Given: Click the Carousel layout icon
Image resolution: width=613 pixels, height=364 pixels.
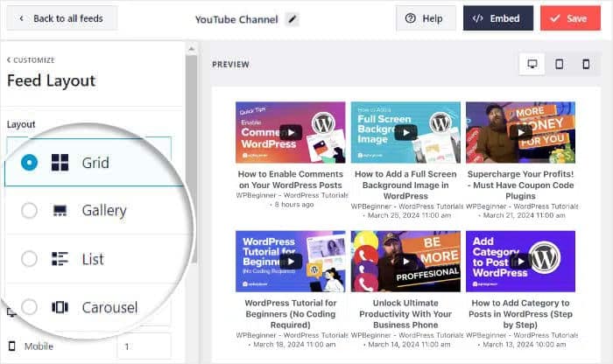Looking at the screenshot, I should (60, 307).
